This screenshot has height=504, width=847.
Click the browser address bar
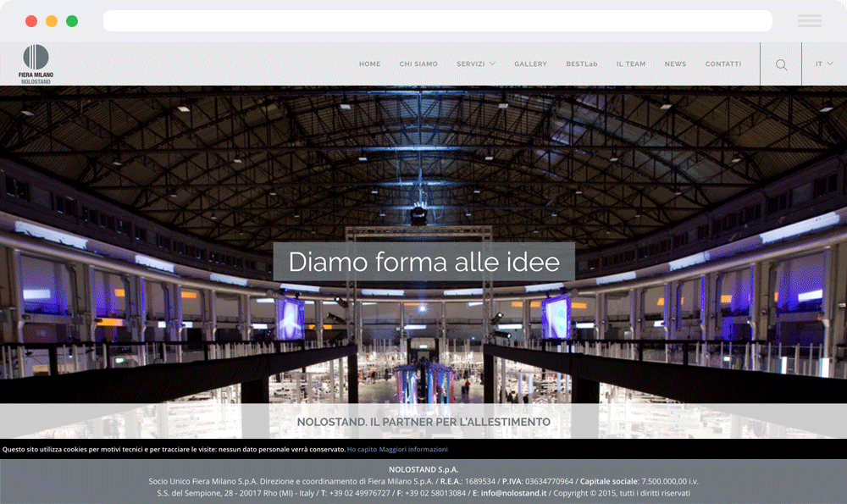coord(437,21)
